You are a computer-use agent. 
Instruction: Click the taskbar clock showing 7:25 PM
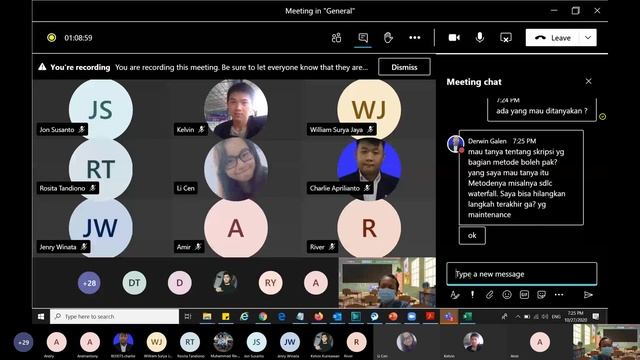point(576,316)
